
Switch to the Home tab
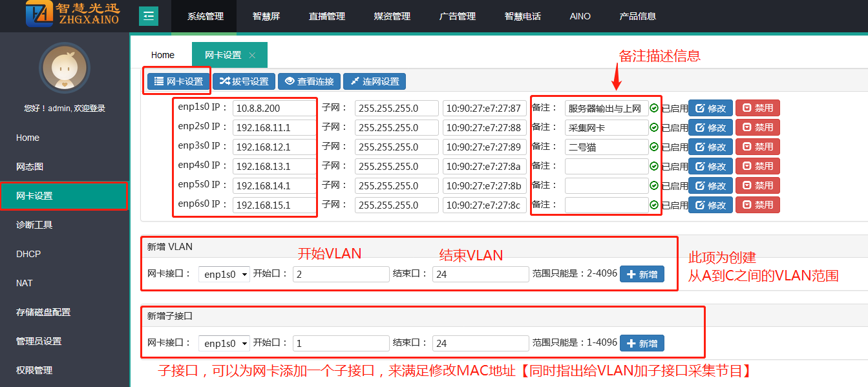pos(163,56)
